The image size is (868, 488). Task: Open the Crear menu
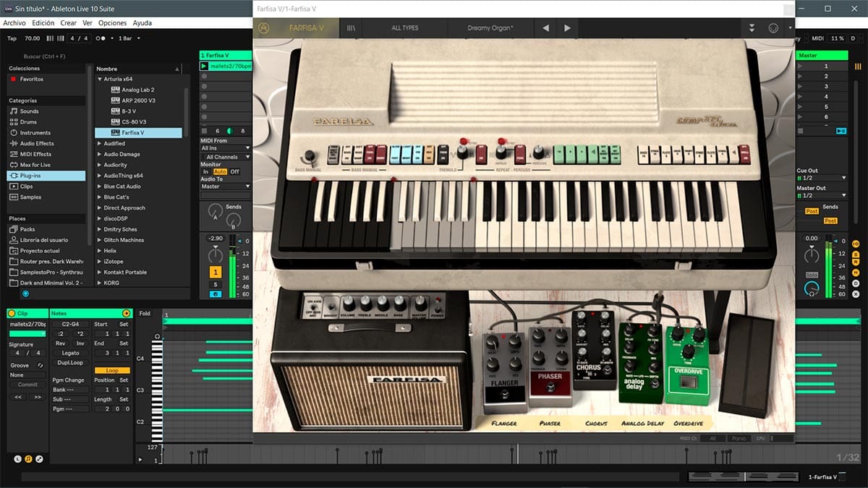coord(69,23)
